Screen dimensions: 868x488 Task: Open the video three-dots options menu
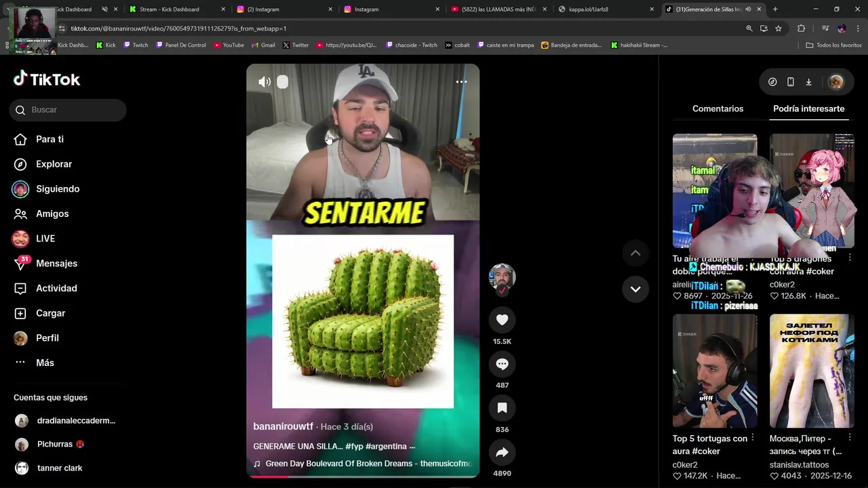tap(461, 82)
